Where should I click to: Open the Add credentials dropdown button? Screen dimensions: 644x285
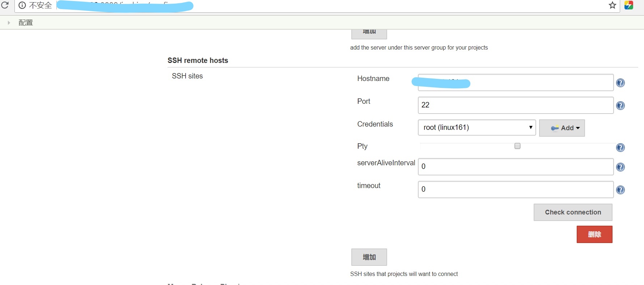562,128
